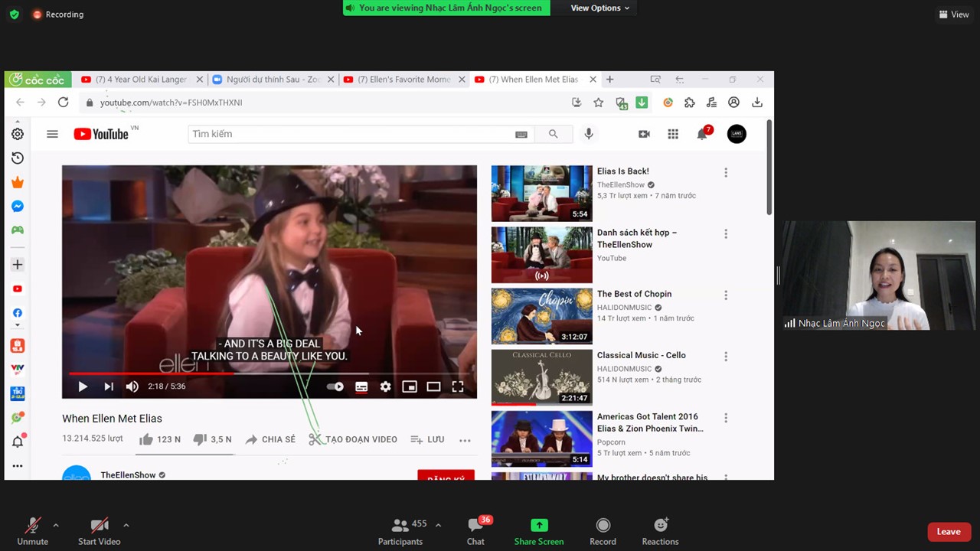Open Cốc Cốc sidebar settings gear
The height and width of the screenshot is (551, 980).
point(18,134)
